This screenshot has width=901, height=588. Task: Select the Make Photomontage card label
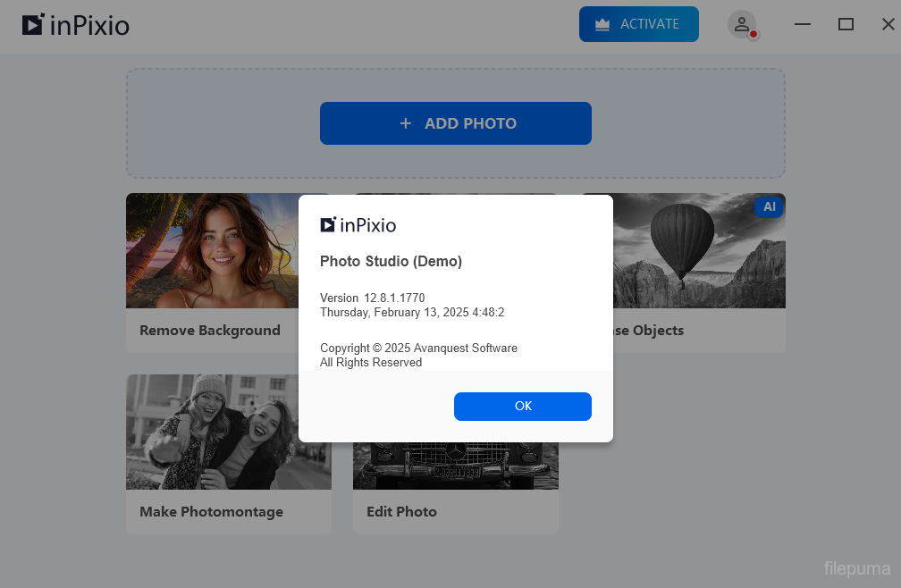(x=211, y=512)
